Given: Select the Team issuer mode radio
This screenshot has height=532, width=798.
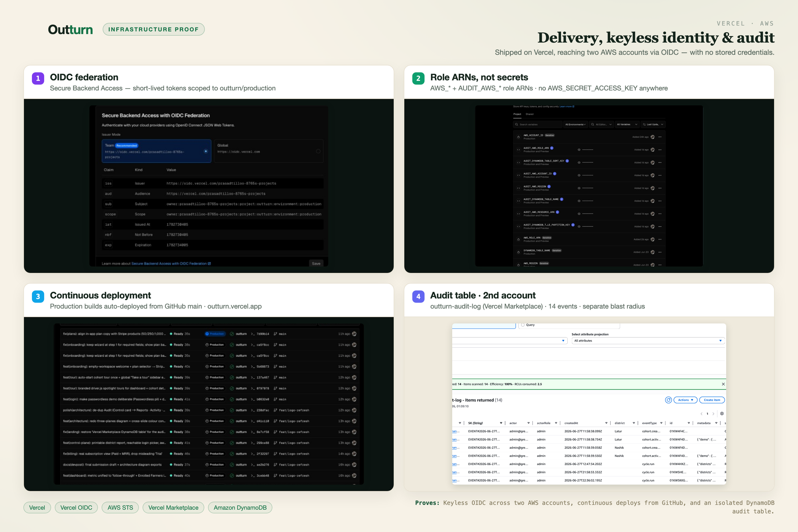Looking at the screenshot, I should [x=206, y=151].
